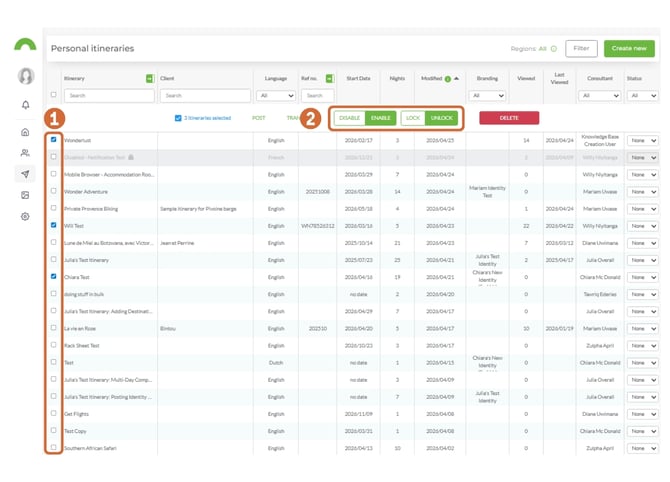This screenshot has height=482, width=670.
Task: Check the select-all checkbox in header
Action: (53, 95)
